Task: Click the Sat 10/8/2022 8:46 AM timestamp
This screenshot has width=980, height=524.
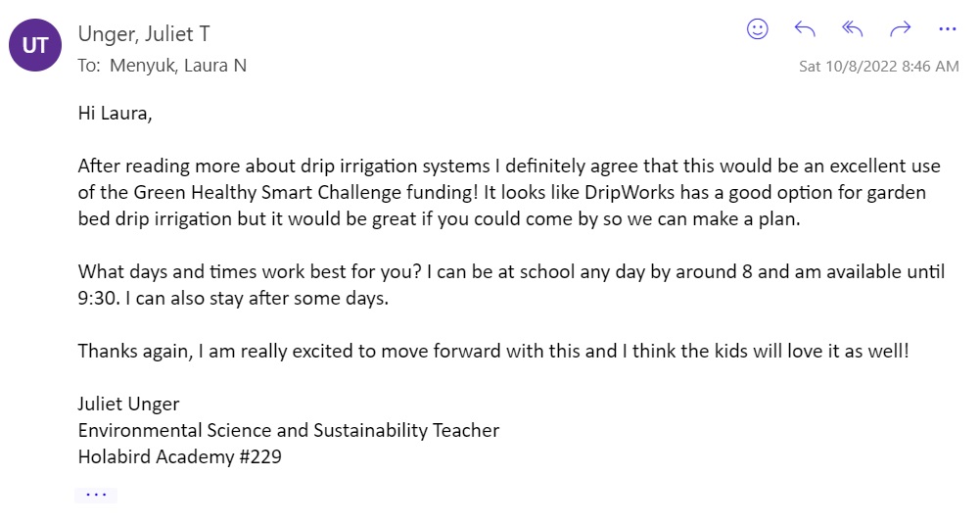Action: click(x=878, y=67)
